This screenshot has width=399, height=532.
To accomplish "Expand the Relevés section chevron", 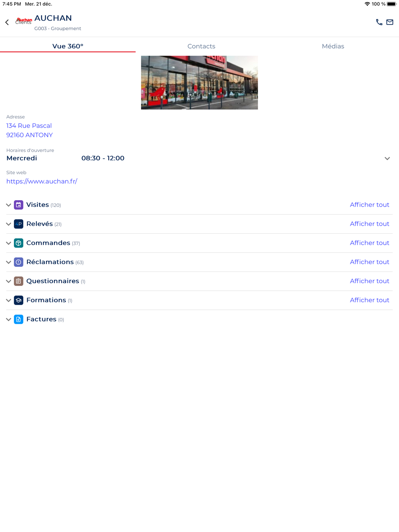I will click(8, 224).
